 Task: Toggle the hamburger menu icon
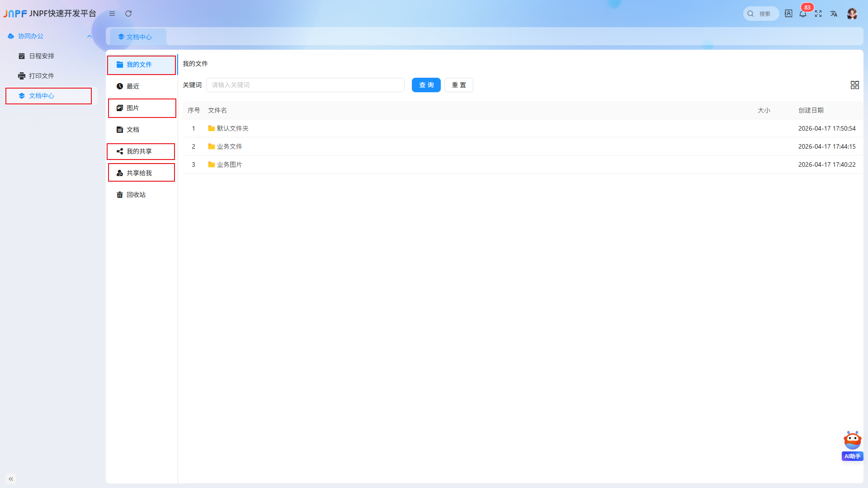pos(112,14)
